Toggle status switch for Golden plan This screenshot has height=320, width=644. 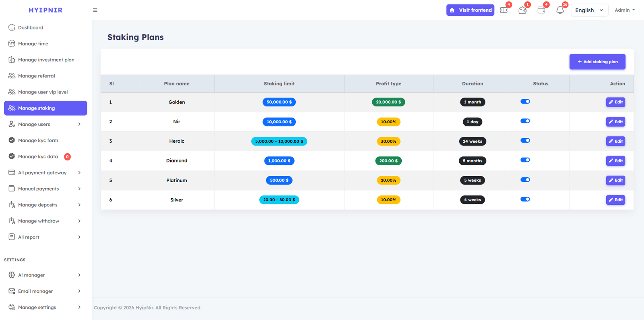click(x=525, y=102)
